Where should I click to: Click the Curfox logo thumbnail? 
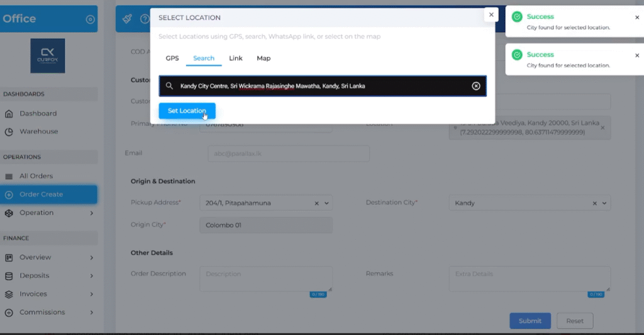click(48, 56)
